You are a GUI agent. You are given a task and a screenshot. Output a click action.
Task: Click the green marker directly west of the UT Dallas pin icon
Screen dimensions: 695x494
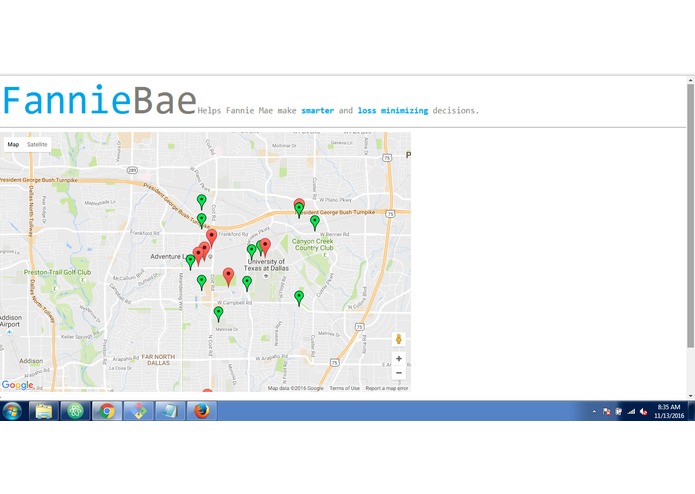click(x=247, y=283)
